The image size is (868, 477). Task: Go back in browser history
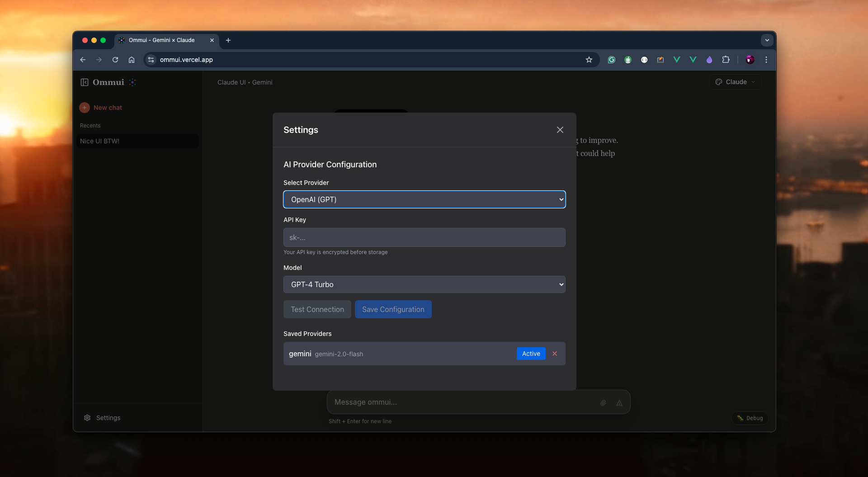click(x=83, y=60)
